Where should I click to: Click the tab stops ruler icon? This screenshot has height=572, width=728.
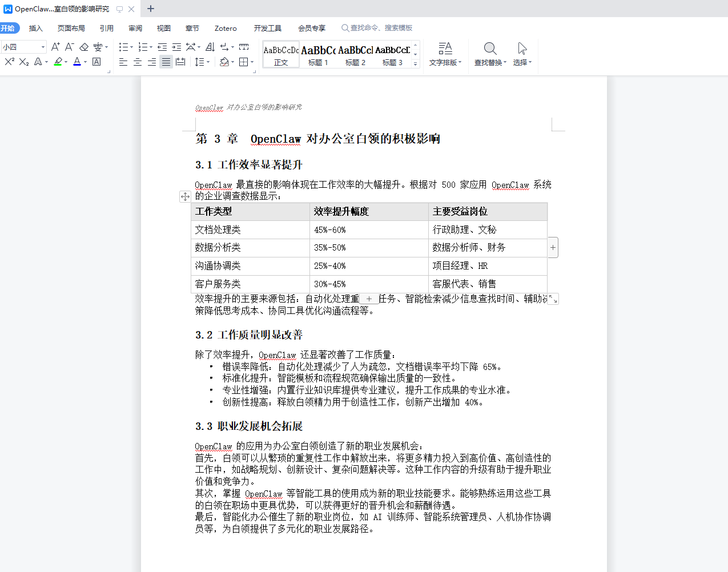(244, 47)
